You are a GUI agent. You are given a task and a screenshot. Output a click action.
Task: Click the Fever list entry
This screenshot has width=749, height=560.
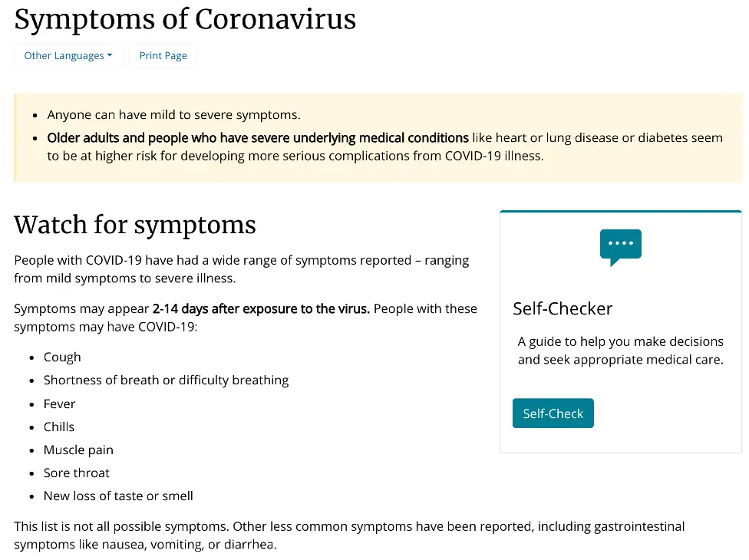pyautogui.click(x=59, y=404)
